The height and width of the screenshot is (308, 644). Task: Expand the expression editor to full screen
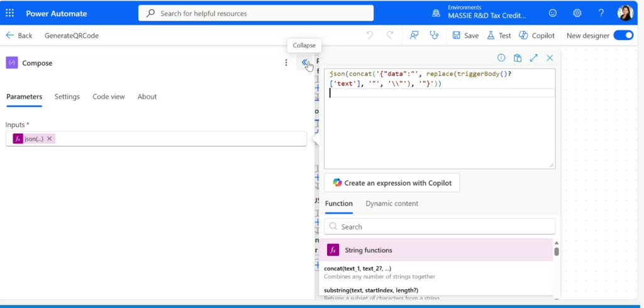click(x=533, y=58)
